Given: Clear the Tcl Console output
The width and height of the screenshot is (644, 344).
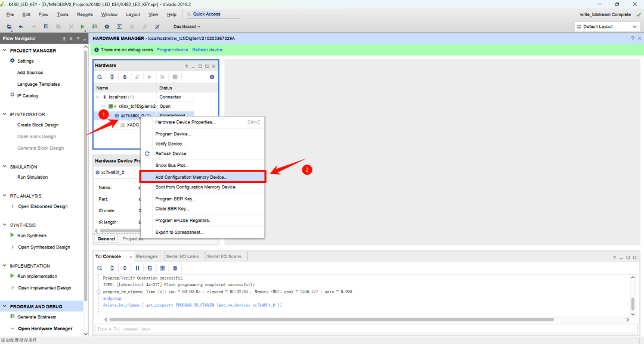Looking at the screenshot, I should 175,268.
